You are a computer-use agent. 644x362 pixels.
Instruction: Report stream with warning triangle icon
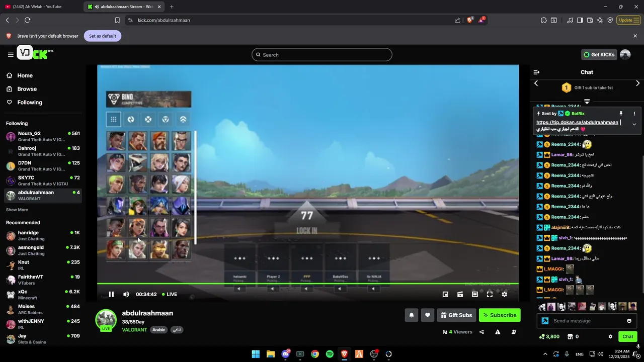point(498,332)
